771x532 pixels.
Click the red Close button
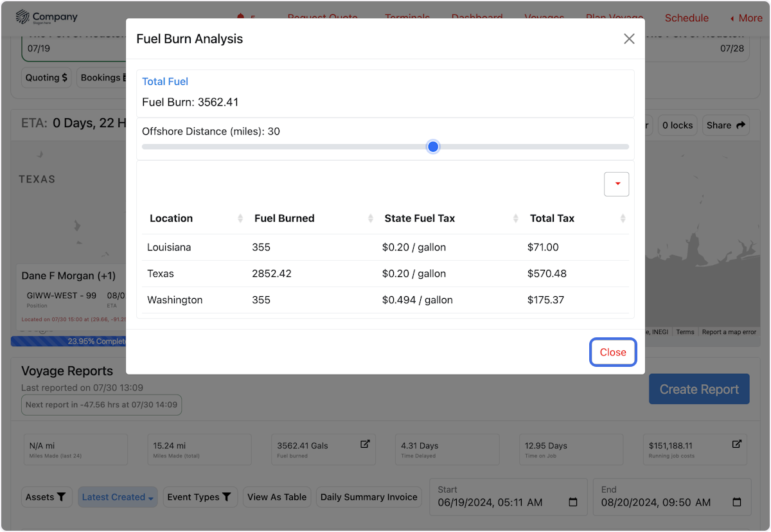(x=613, y=352)
